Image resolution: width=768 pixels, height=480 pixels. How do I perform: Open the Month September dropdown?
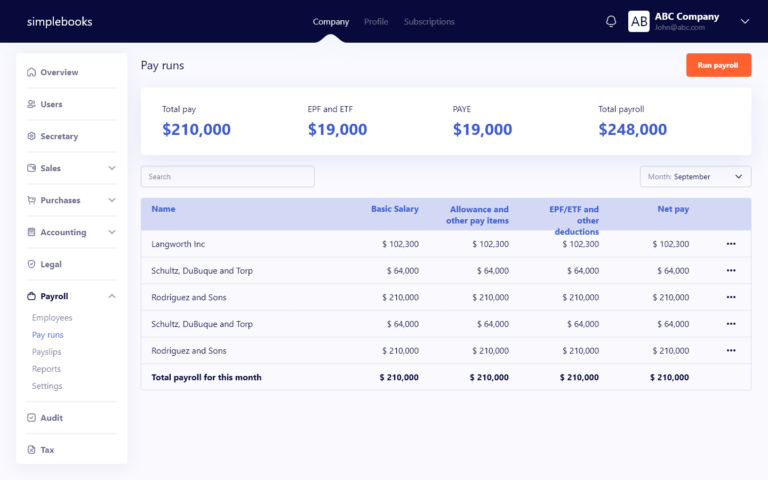(x=695, y=177)
